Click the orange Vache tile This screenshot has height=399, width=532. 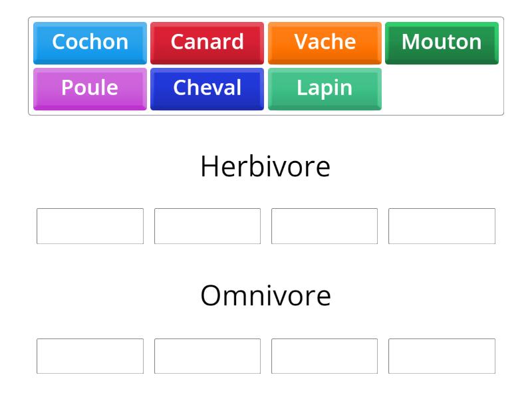tap(325, 42)
